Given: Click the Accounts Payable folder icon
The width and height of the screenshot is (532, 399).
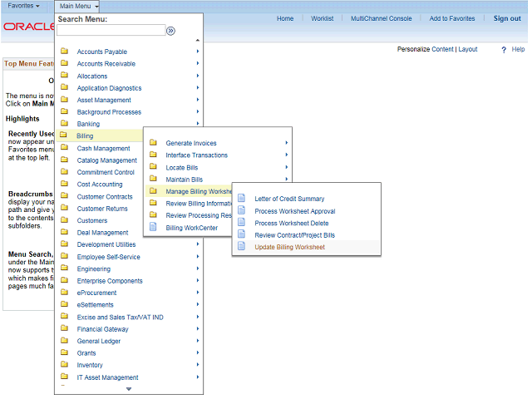Looking at the screenshot, I should point(64,52).
